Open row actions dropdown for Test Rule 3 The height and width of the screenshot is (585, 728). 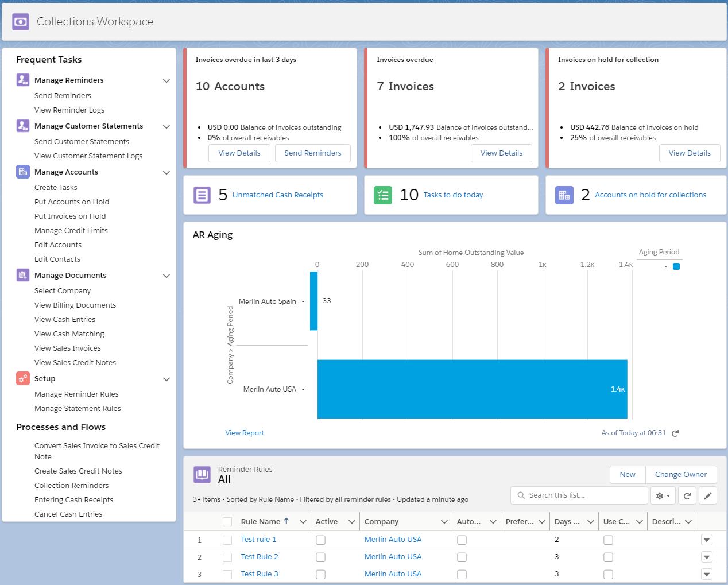[x=707, y=574]
